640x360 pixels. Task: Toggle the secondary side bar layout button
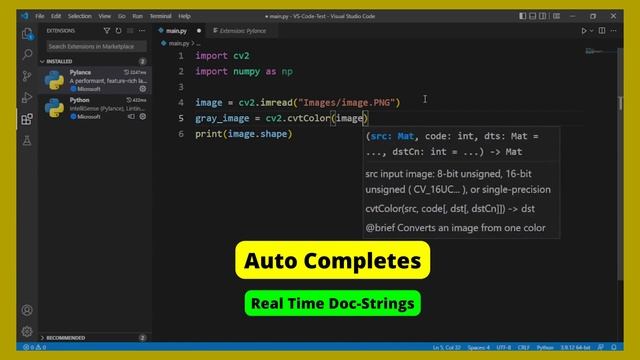click(542, 16)
